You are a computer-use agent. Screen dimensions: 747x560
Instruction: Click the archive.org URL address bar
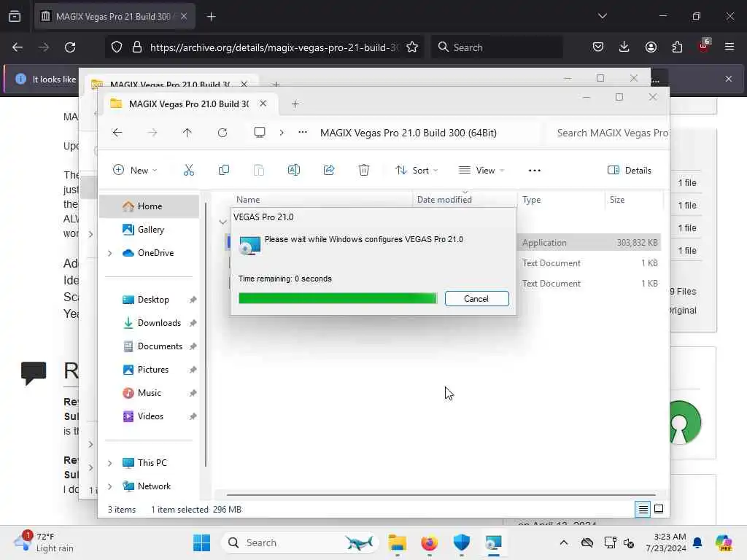[x=274, y=47]
